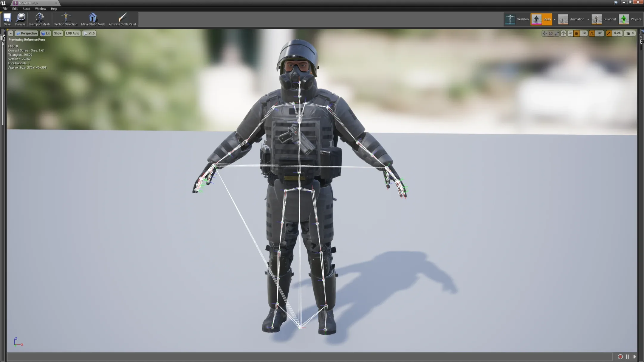Open the Perspective view dropdown
The width and height of the screenshot is (644, 362).
click(27, 33)
